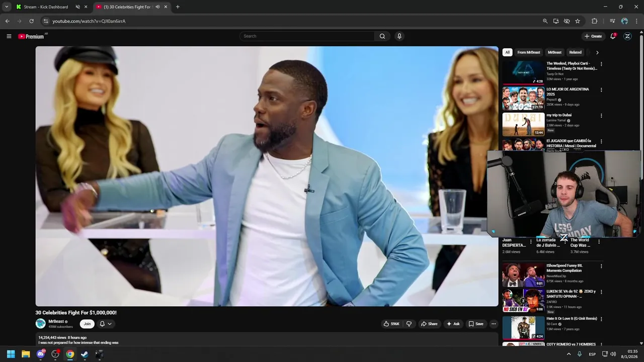Mute the YouTube tab via speaker icon
Viewport: 644px width, 362px height.
pos(157,7)
